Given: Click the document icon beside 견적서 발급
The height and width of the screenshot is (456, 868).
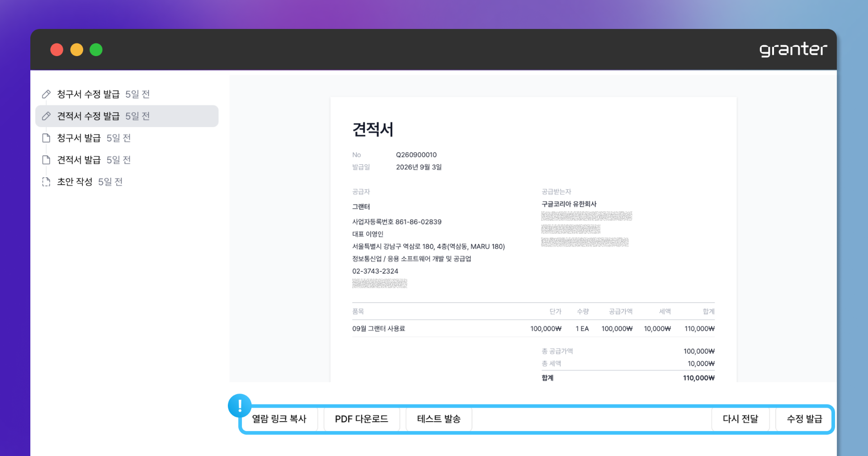Looking at the screenshot, I should point(46,160).
